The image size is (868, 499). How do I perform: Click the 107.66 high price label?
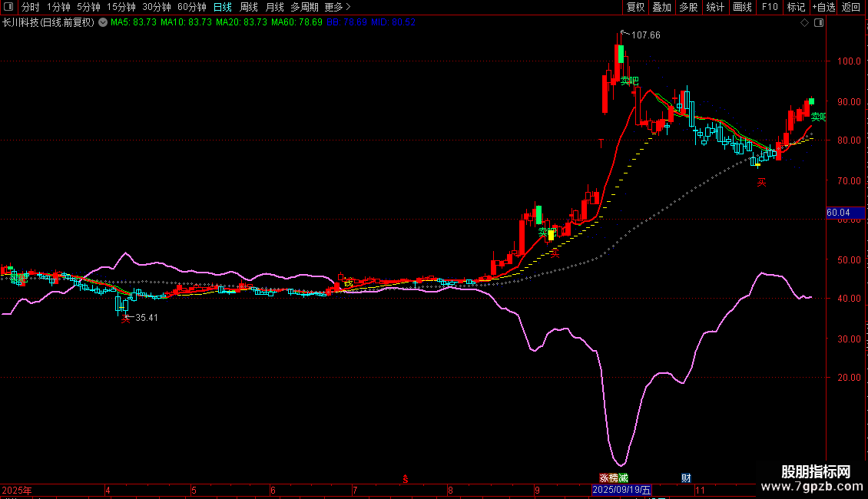(645, 35)
